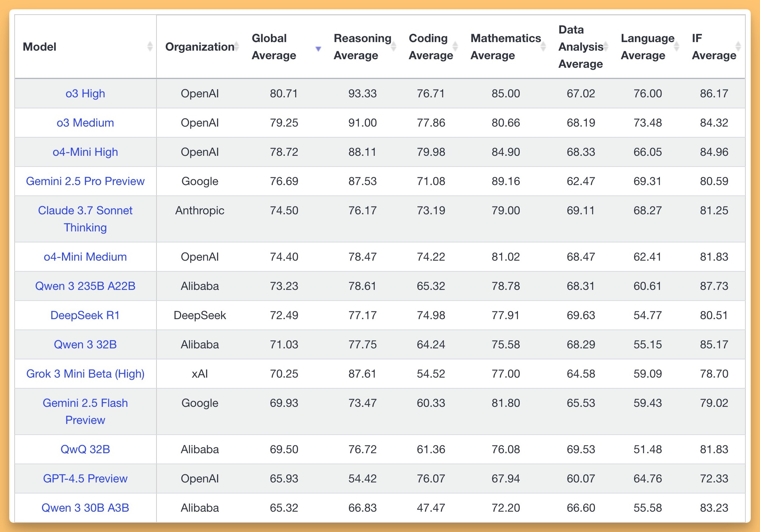Screen dimensions: 760x532
Task: Open the Gemini 2.5 Pro Preview link
Action: pos(85,181)
